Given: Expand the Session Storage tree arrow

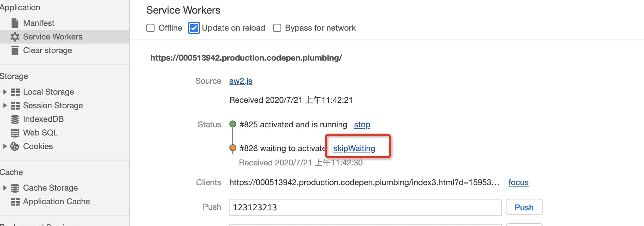Looking at the screenshot, I should pyautogui.click(x=5, y=106).
